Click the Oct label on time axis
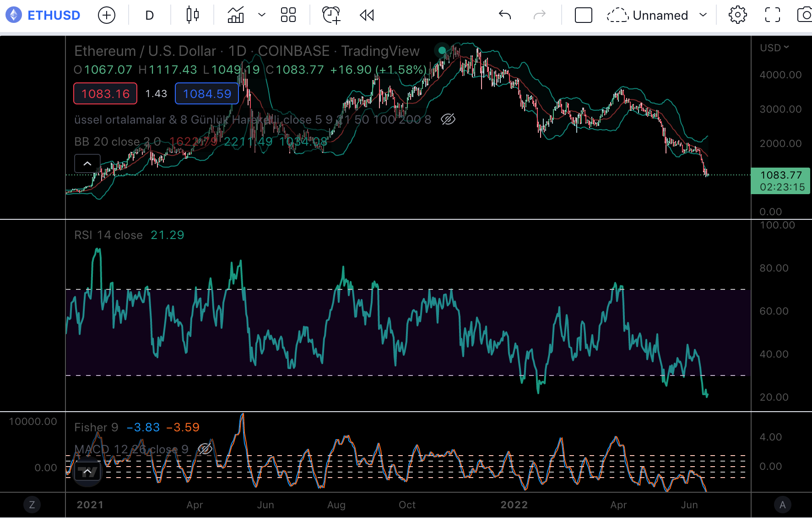The height and width of the screenshot is (522, 812). tap(407, 505)
